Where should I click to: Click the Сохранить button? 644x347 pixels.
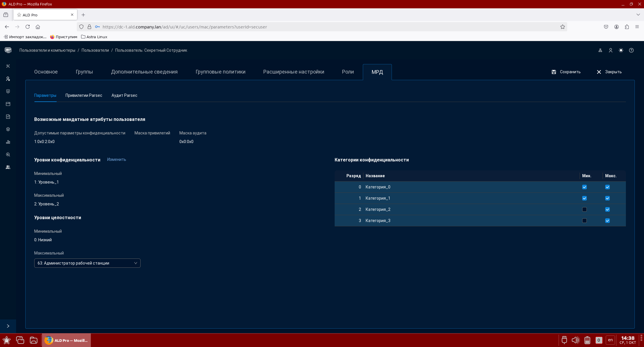click(x=566, y=72)
